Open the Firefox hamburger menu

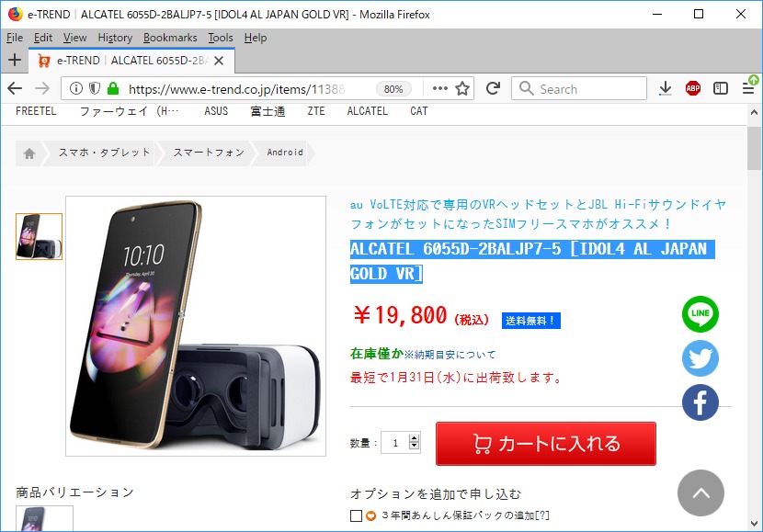[748, 88]
